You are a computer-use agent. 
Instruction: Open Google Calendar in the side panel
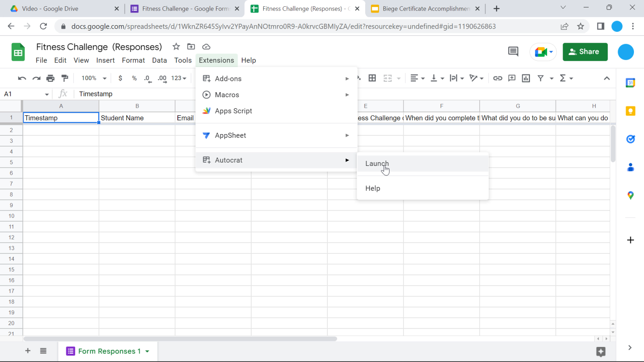631,83
